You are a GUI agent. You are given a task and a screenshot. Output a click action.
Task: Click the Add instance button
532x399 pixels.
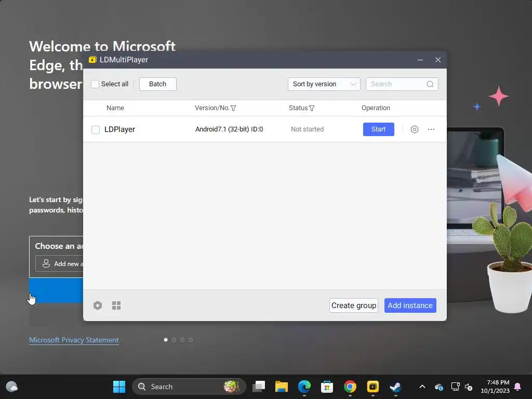[410, 305]
